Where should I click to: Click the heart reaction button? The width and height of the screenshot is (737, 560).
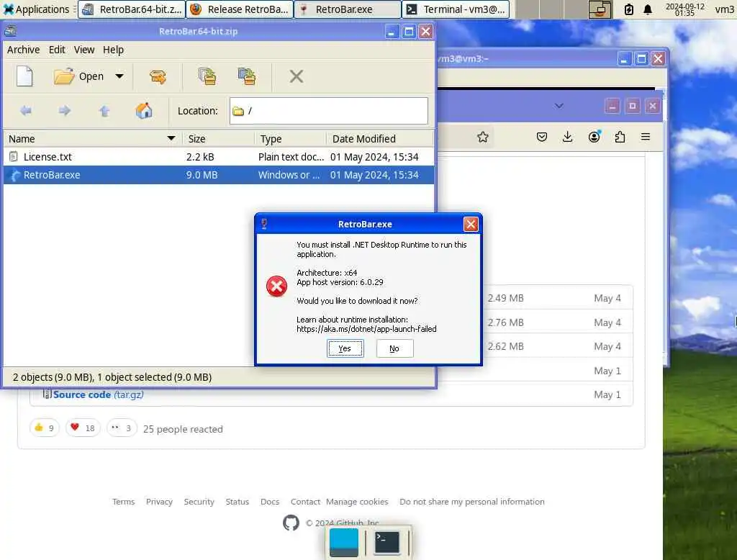click(83, 428)
